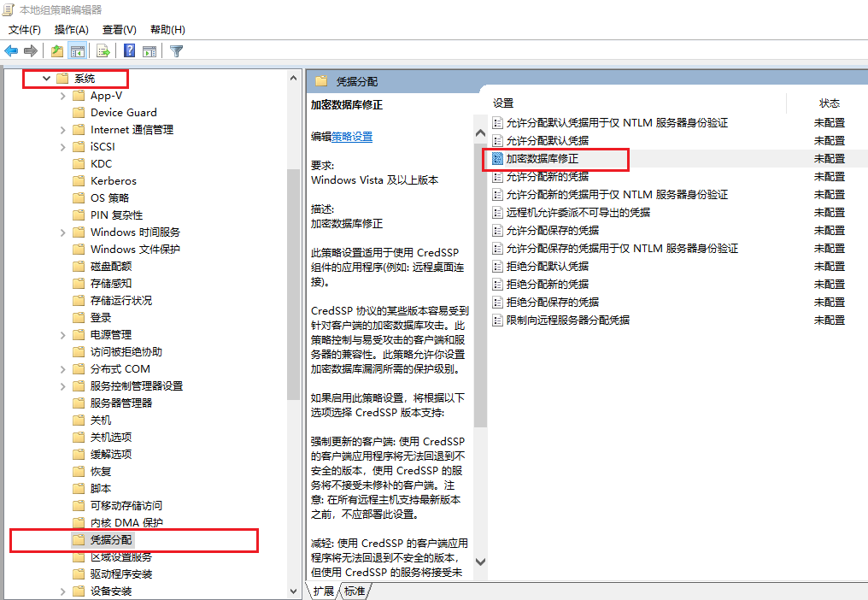The width and height of the screenshot is (868, 600).
Task: Open the 查看(V) menu
Action: coord(119,30)
